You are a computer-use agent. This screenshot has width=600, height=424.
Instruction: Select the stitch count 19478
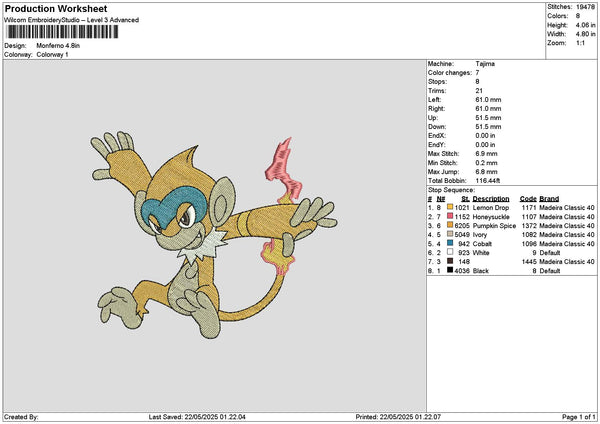(585, 7)
